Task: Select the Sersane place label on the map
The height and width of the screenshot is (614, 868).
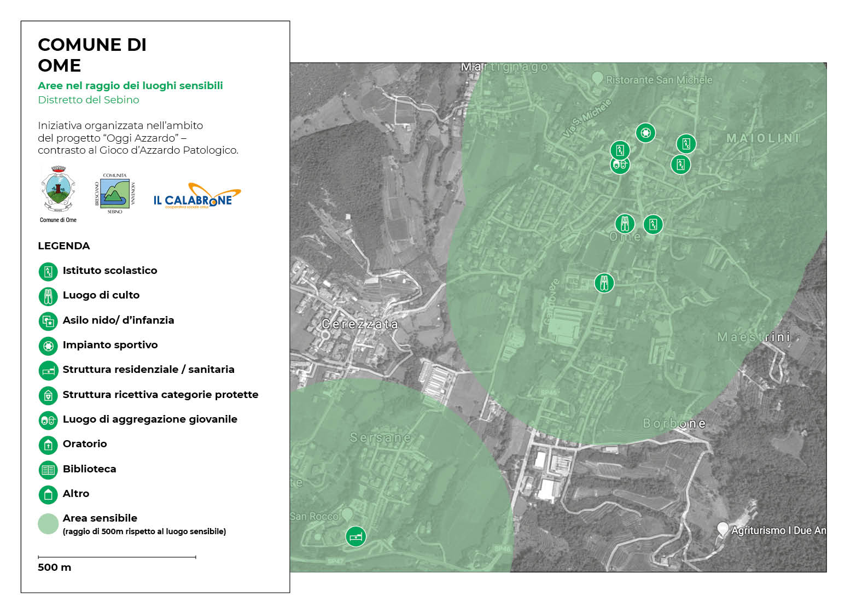Action: 380,437
